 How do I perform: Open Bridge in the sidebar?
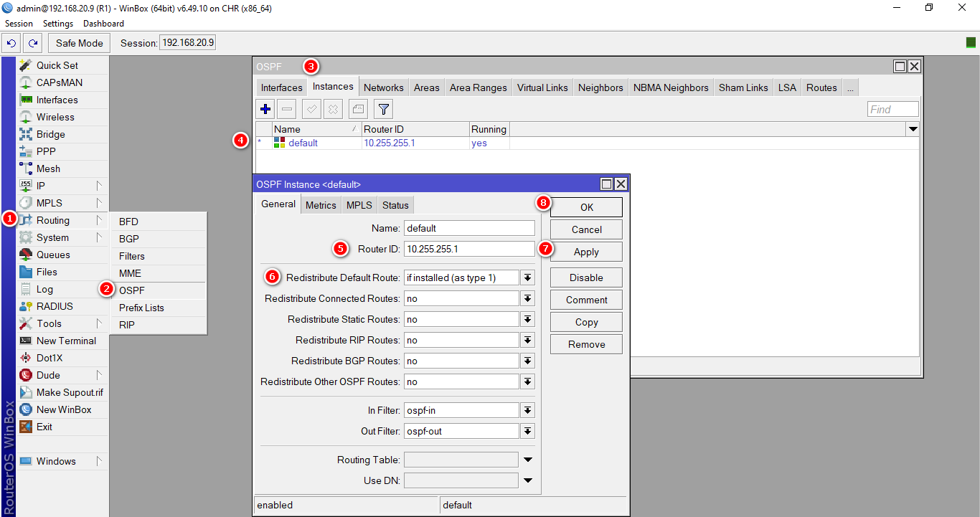pyautogui.click(x=62, y=134)
